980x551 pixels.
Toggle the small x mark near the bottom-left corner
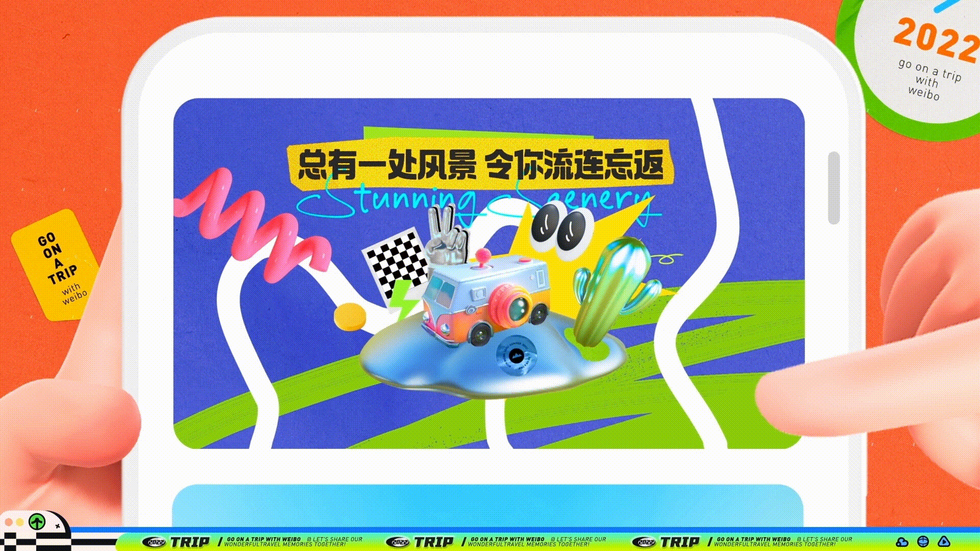pyautogui.click(x=57, y=525)
